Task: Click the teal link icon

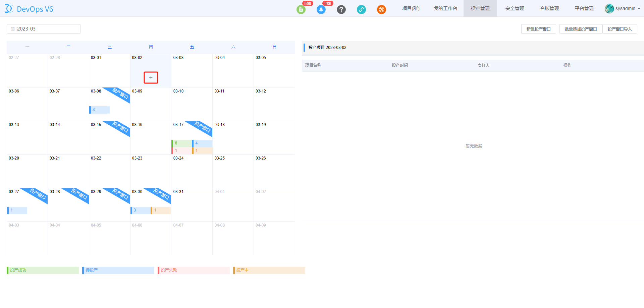Action: [361, 9]
